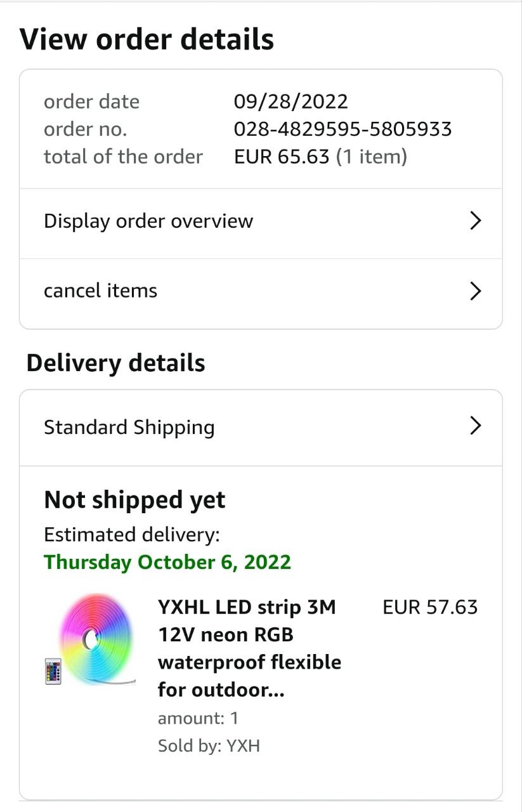The height and width of the screenshot is (812, 522).
Task: Click the Delivery details heading
Action: click(x=115, y=363)
